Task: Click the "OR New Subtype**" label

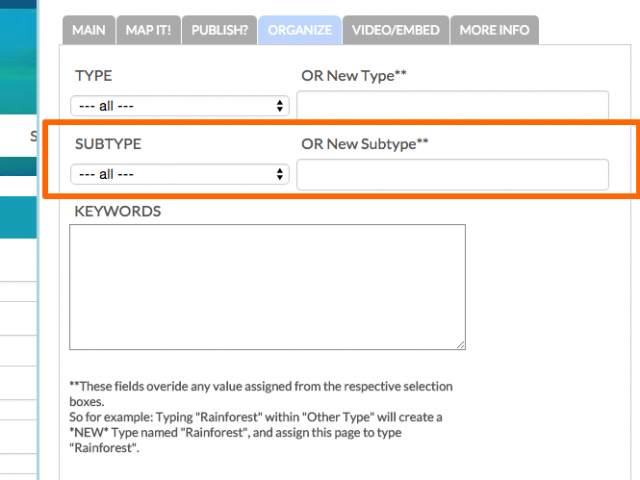Action: 365,144
